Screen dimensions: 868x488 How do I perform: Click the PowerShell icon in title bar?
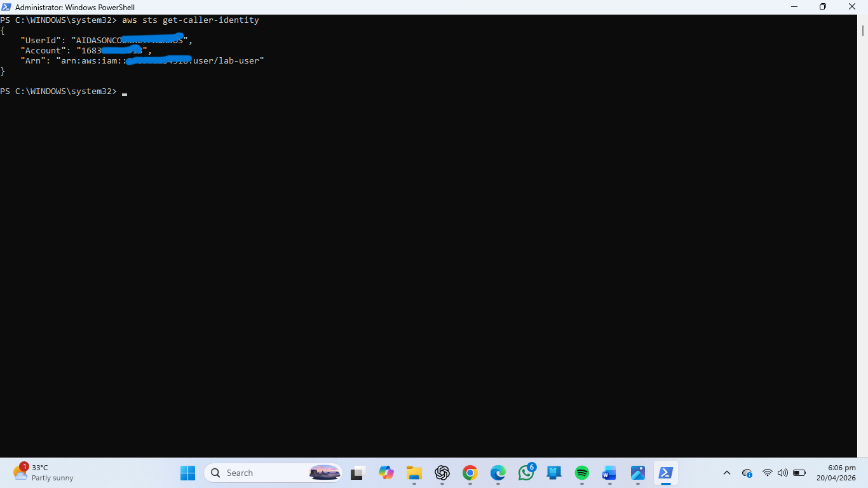click(6, 7)
